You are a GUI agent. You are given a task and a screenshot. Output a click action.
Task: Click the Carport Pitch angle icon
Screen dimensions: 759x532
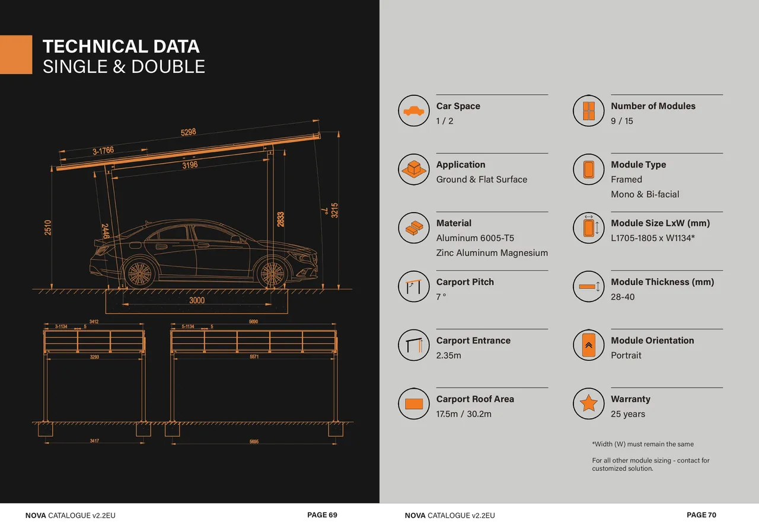click(x=413, y=287)
